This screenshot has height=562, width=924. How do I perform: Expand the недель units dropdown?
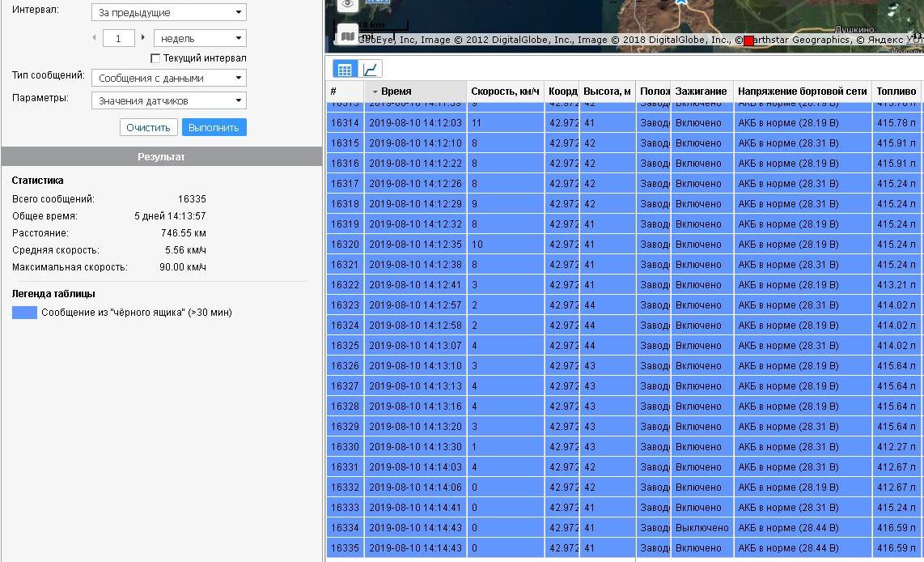(x=200, y=38)
